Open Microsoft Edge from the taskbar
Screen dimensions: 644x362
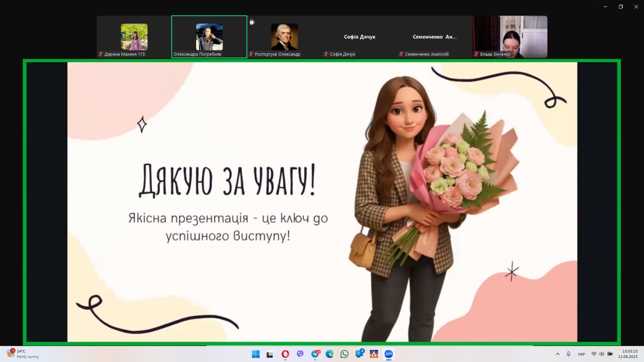pos(330,354)
